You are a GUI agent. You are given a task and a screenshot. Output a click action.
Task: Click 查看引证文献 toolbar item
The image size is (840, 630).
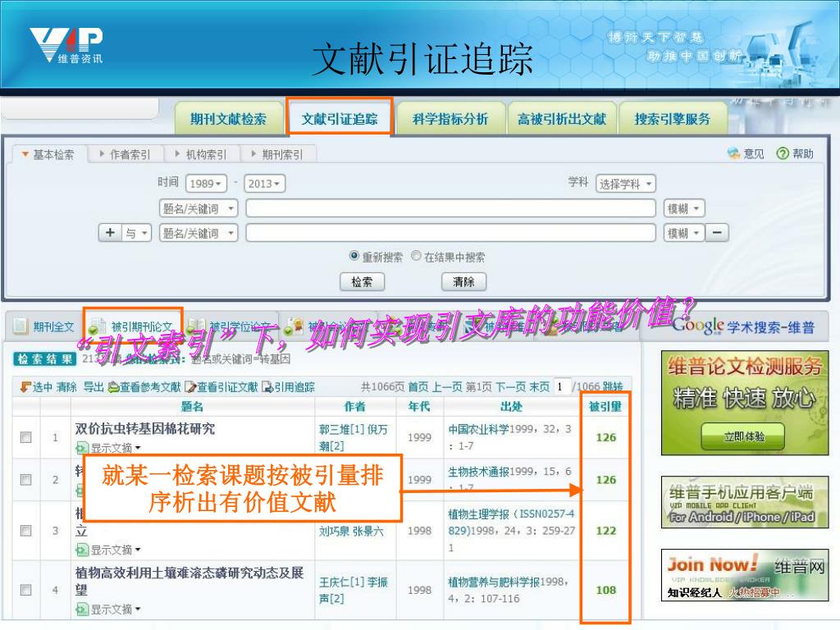coord(221,387)
